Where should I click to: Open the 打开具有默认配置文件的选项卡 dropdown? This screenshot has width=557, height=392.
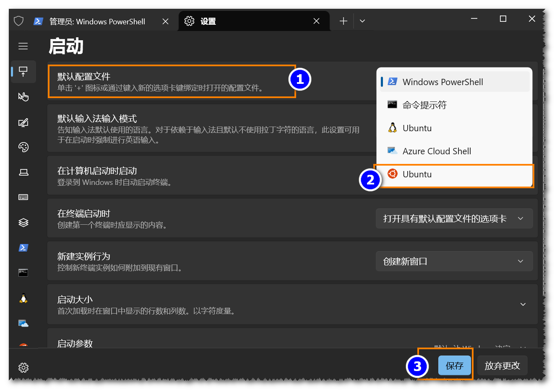pyautogui.click(x=454, y=218)
